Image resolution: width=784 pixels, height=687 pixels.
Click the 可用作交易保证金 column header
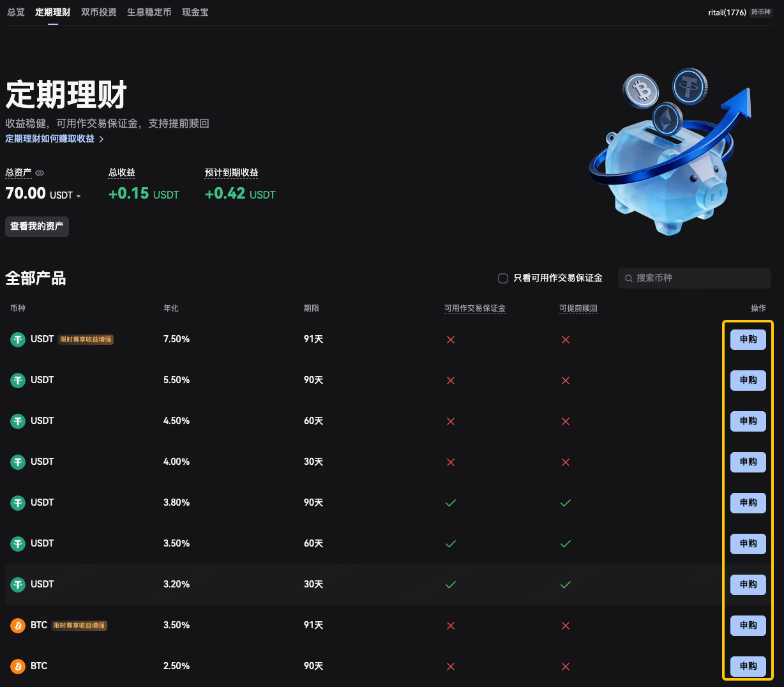point(475,308)
